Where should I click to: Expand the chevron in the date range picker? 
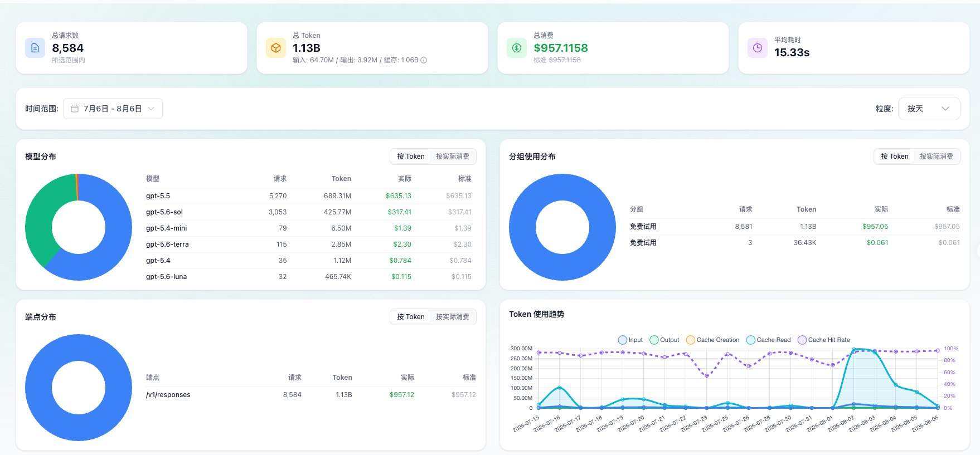pyautogui.click(x=151, y=109)
